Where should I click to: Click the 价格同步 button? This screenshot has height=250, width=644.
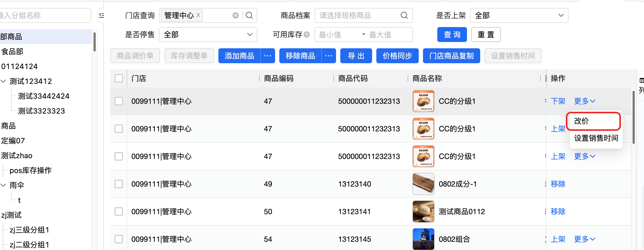pyautogui.click(x=398, y=56)
